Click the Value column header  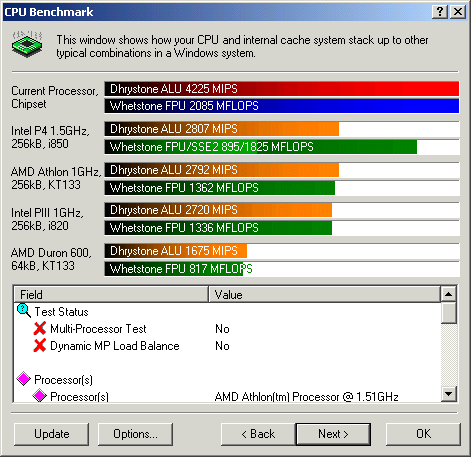click(x=324, y=294)
